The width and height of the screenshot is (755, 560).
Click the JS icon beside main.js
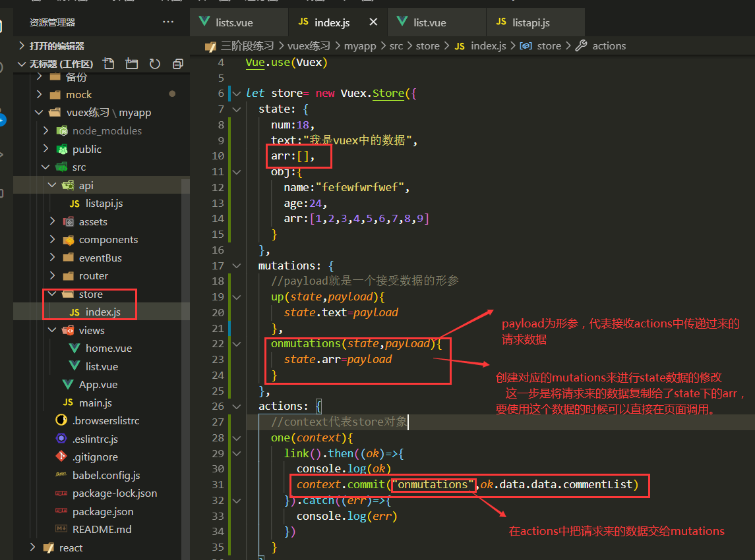(68, 402)
